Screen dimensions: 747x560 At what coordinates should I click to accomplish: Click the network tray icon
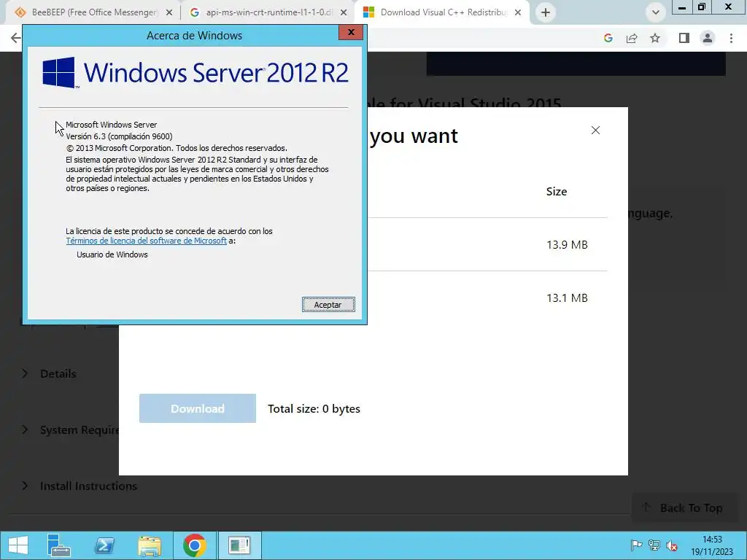pos(654,545)
